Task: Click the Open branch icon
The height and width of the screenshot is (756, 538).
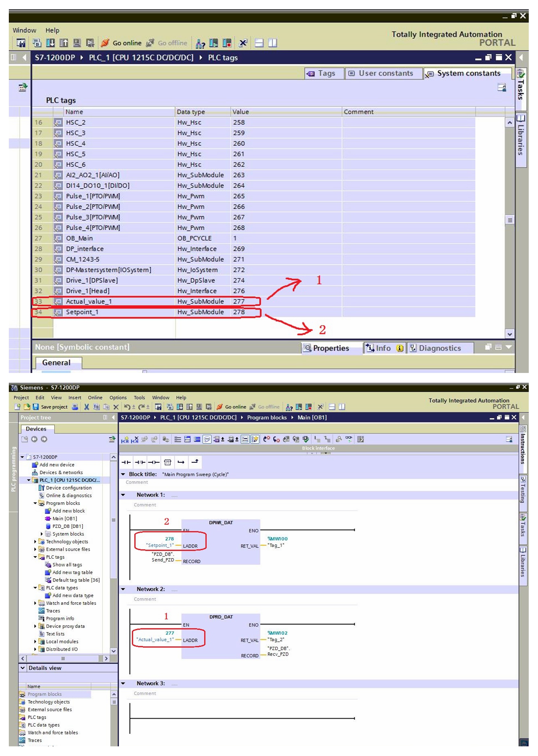Action: [181, 462]
